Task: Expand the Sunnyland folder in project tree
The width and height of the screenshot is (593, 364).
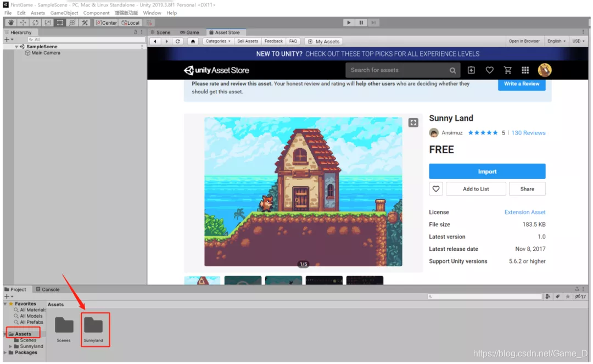Action: pos(10,347)
